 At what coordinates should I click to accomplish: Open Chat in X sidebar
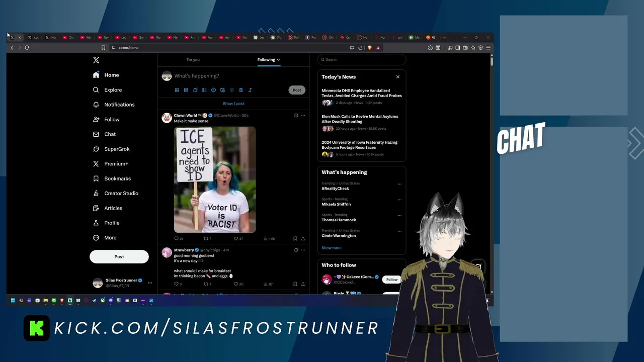(105, 134)
